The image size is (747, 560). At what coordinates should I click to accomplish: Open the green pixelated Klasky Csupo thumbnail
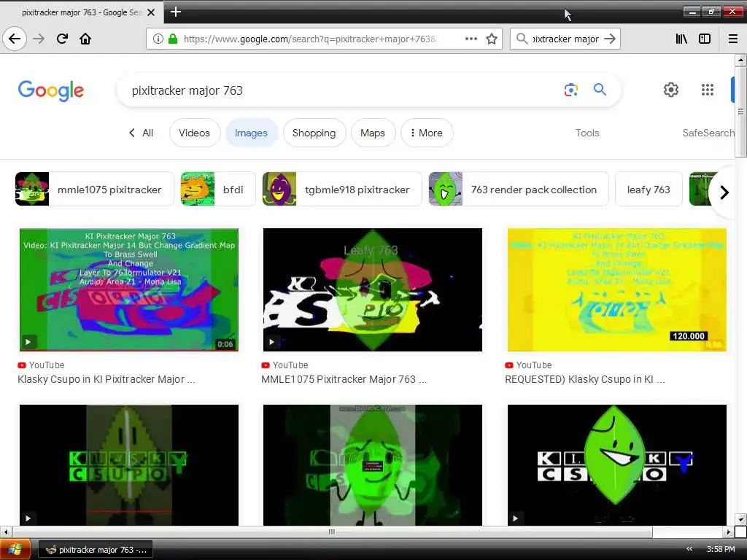128,465
